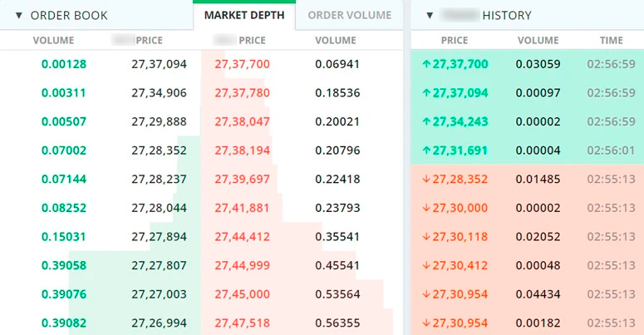Click up arrow beside price 27,37,700 in history
Viewport: 644px width, 335px height.
(x=426, y=64)
